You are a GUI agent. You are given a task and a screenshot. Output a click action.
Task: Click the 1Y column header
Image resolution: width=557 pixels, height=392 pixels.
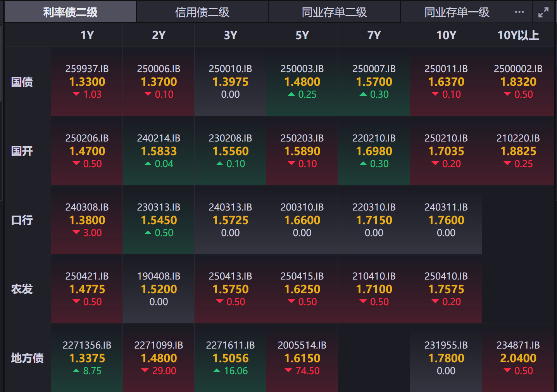point(86,35)
